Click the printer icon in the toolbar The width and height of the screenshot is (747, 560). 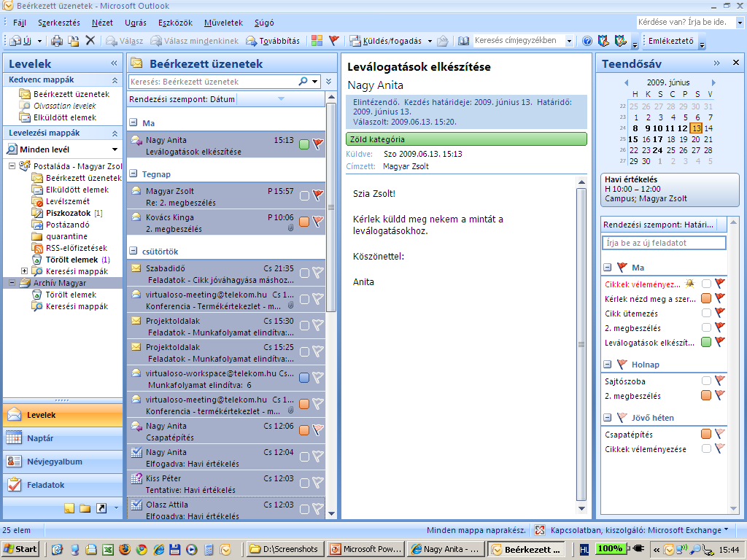point(57,41)
